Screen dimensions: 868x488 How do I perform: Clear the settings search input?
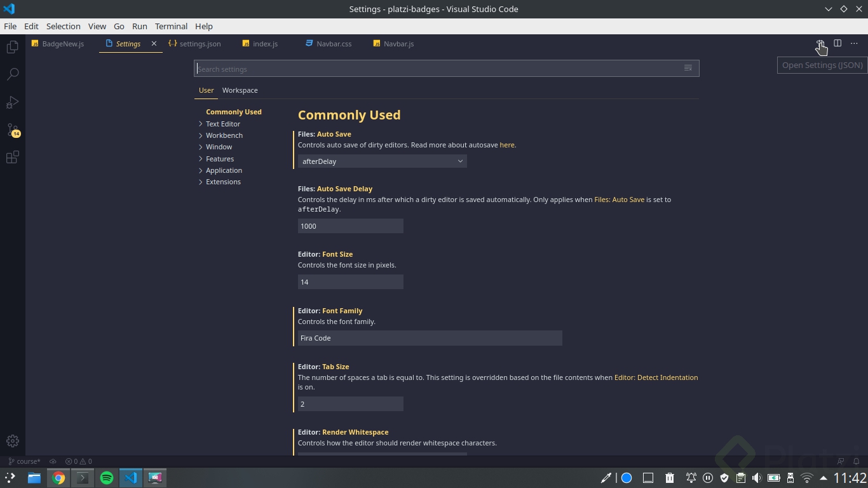tap(688, 68)
